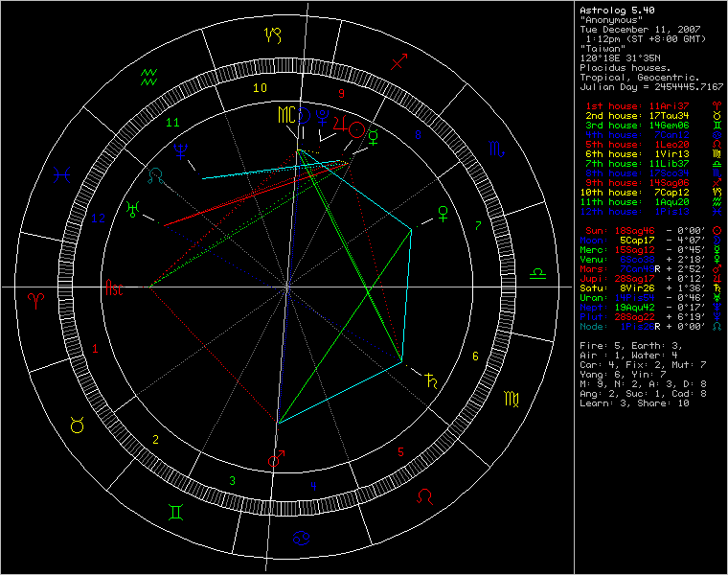Click the house number 6 label in the wheel
Viewport: 728px width, 575px height.
point(475,356)
